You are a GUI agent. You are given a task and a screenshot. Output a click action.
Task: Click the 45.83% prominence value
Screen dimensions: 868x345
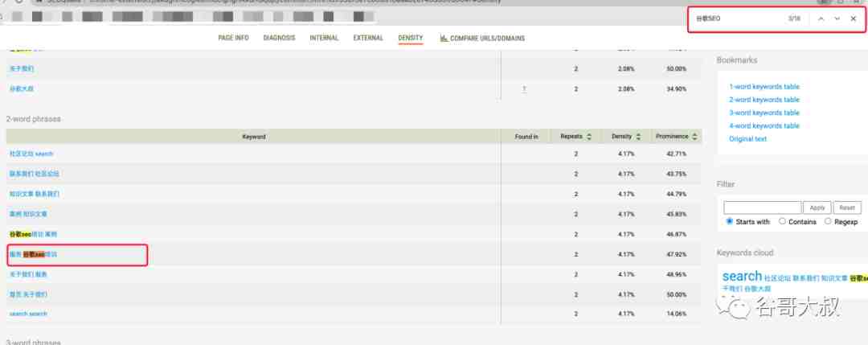(676, 214)
